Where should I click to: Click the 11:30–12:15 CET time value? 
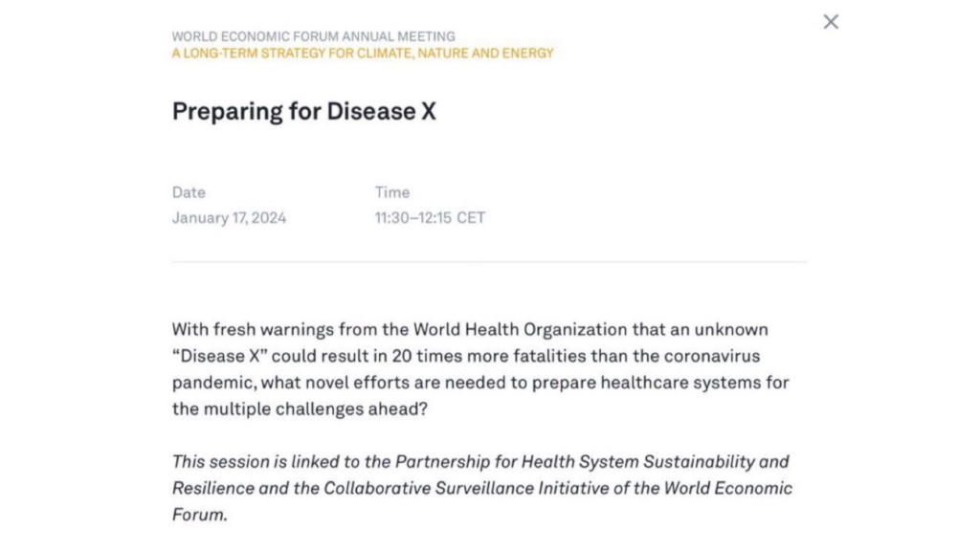click(x=430, y=218)
